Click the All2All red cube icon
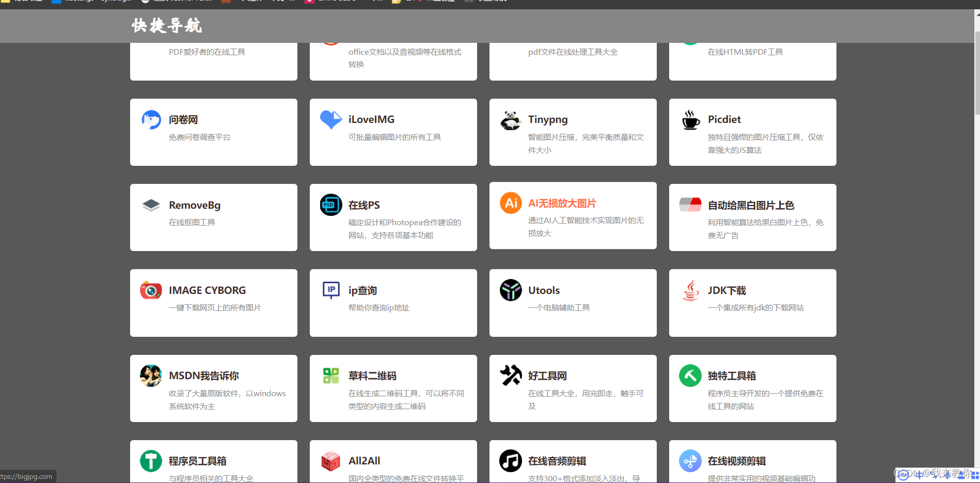 [x=331, y=461]
